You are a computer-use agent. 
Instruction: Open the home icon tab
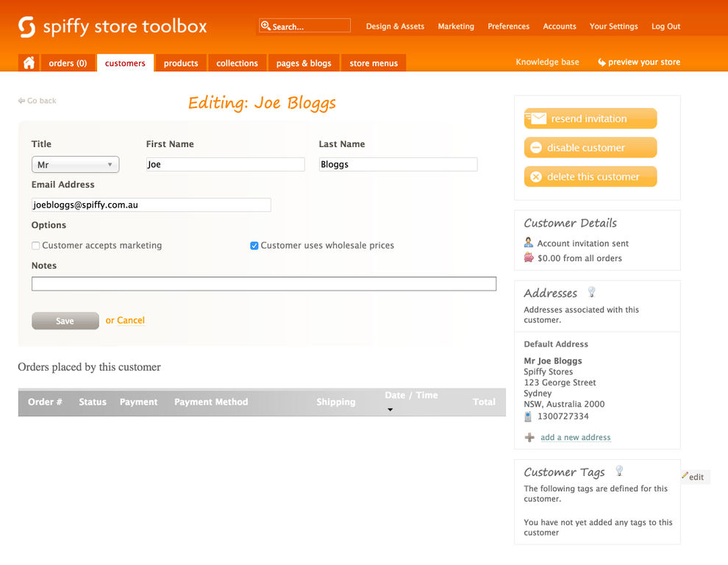(x=29, y=63)
